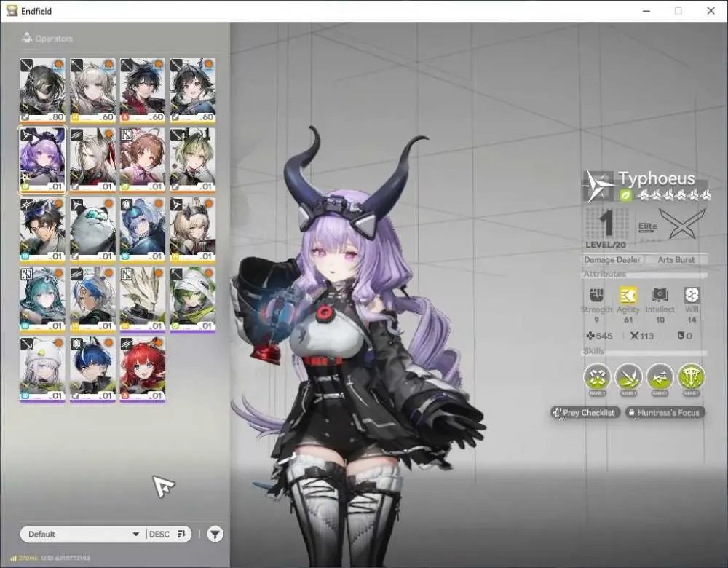Screen dimensions: 728x568
Task: Click the LEVEL/20 cap label
Action: (x=606, y=245)
